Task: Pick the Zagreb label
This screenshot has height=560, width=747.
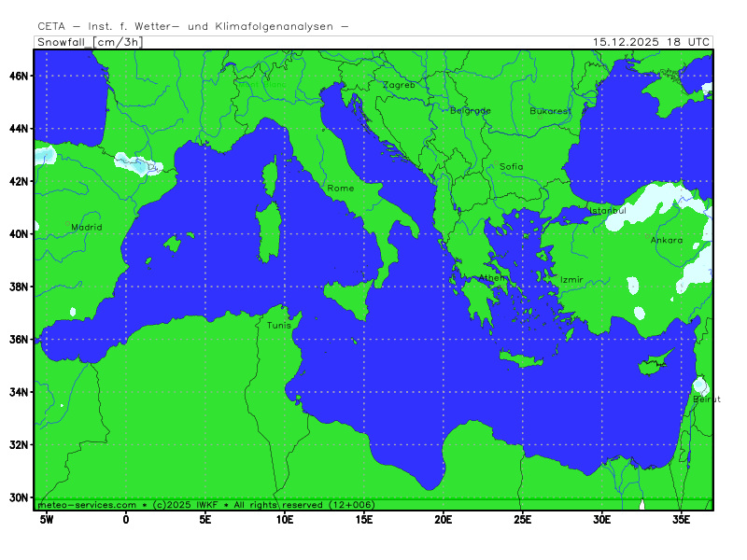Action: pos(399,85)
